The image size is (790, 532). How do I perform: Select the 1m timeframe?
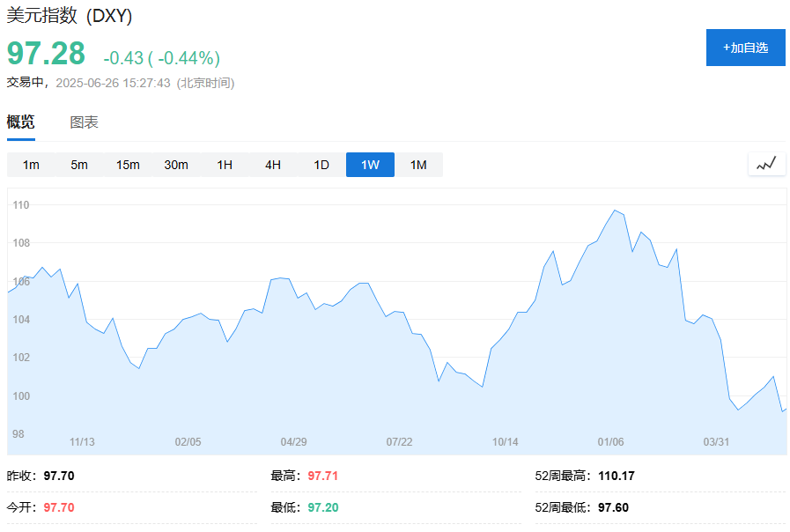coord(31,165)
